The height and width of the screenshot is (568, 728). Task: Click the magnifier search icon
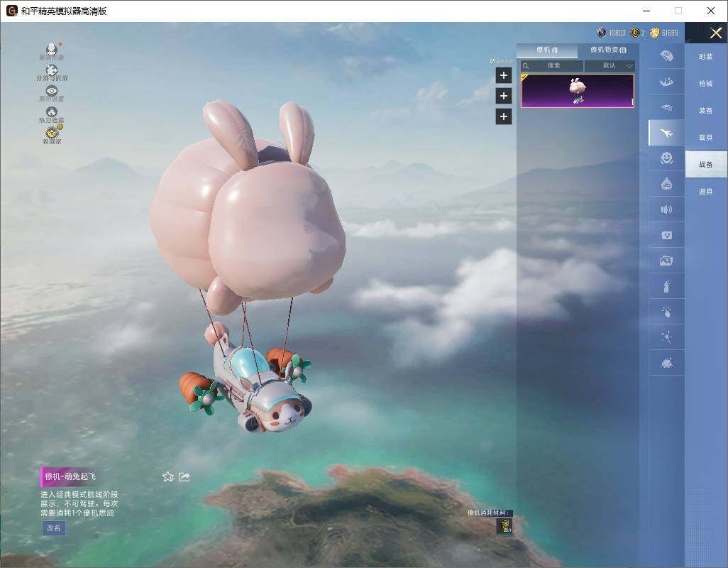point(526,66)
